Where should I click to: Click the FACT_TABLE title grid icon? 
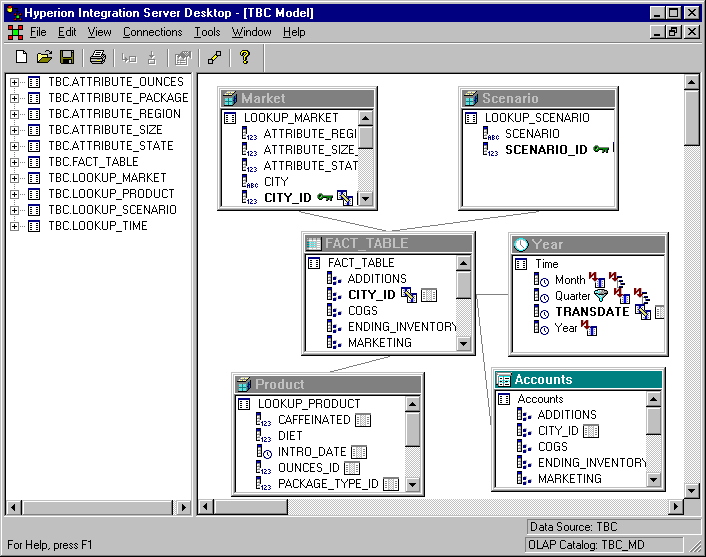point(313,244)
